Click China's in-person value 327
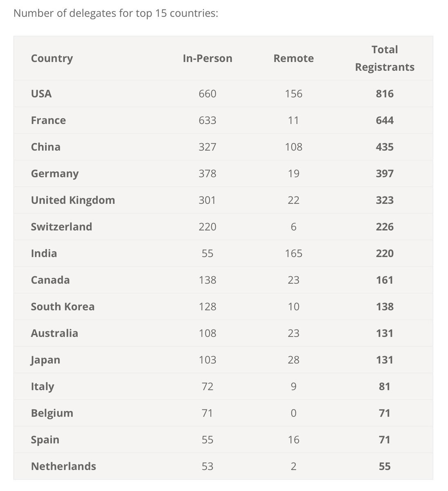The height and width of the screenshot is (491, 448). tap(208, 147)
